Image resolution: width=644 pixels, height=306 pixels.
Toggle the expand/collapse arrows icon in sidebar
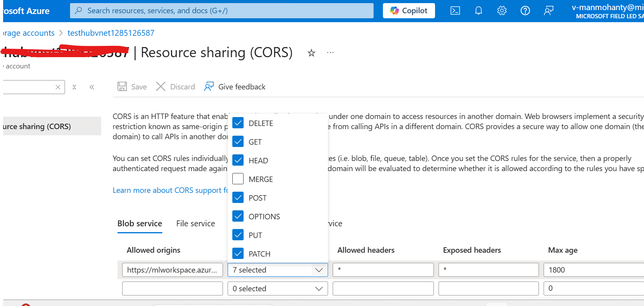[74, 87]
